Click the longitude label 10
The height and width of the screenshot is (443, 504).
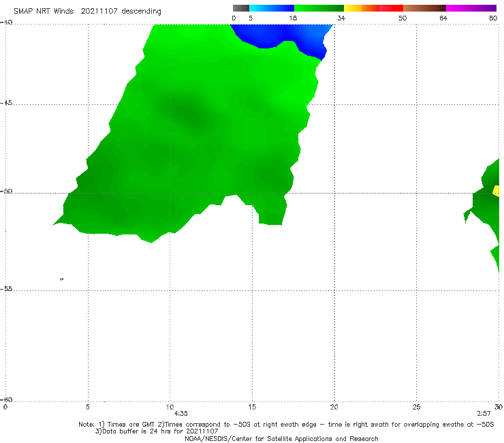click(x=170, y=407)
